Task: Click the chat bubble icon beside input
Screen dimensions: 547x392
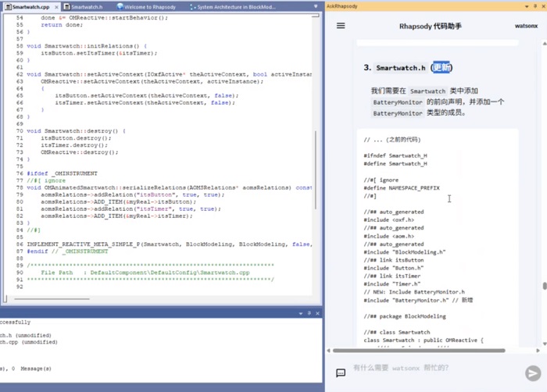Action: tap(341, 372)
